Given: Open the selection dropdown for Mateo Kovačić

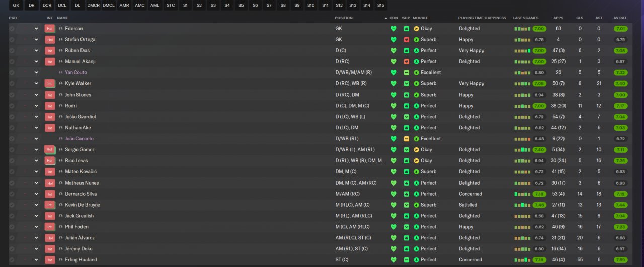Looking at the screenshot, I should [x=36, y=172].
